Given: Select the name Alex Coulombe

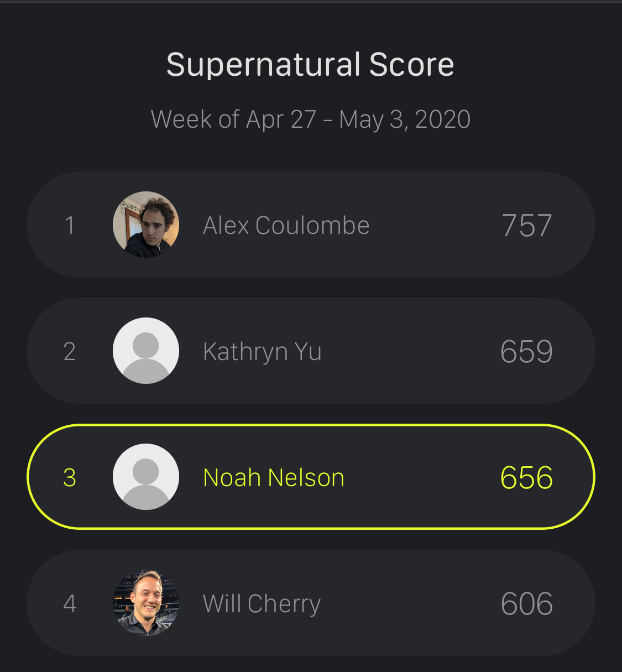Looking at the screenshot, I should (x=286, y=226).
